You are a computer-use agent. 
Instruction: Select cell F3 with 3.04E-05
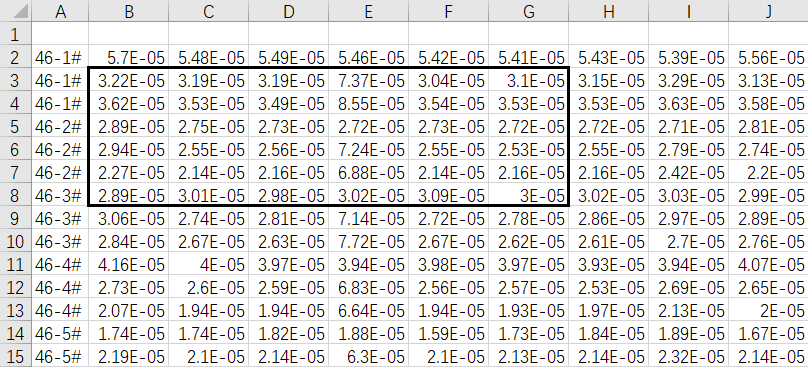pyautogui.click(x=448, y=80)
